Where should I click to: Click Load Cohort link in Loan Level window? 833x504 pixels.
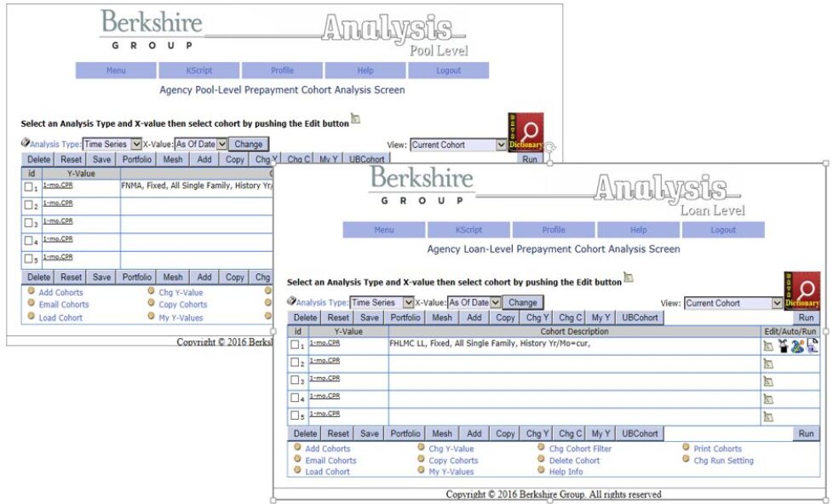point(327,472)
